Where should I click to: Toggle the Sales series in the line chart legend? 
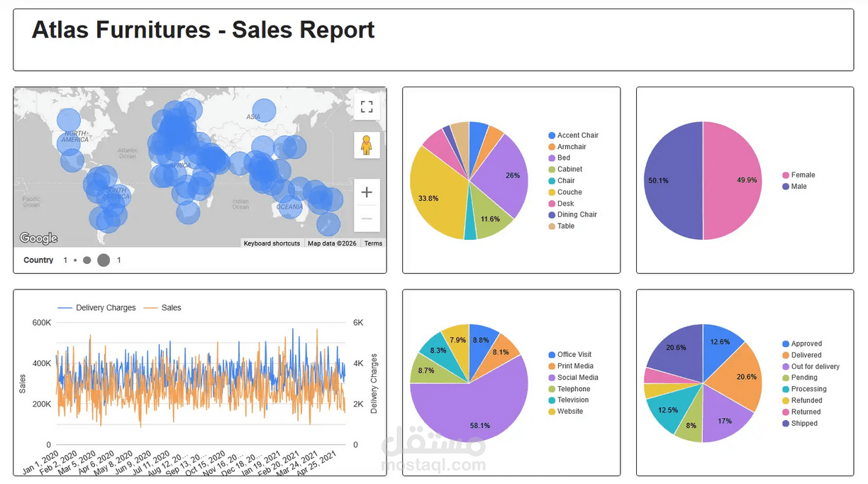(x=170, y=307)
